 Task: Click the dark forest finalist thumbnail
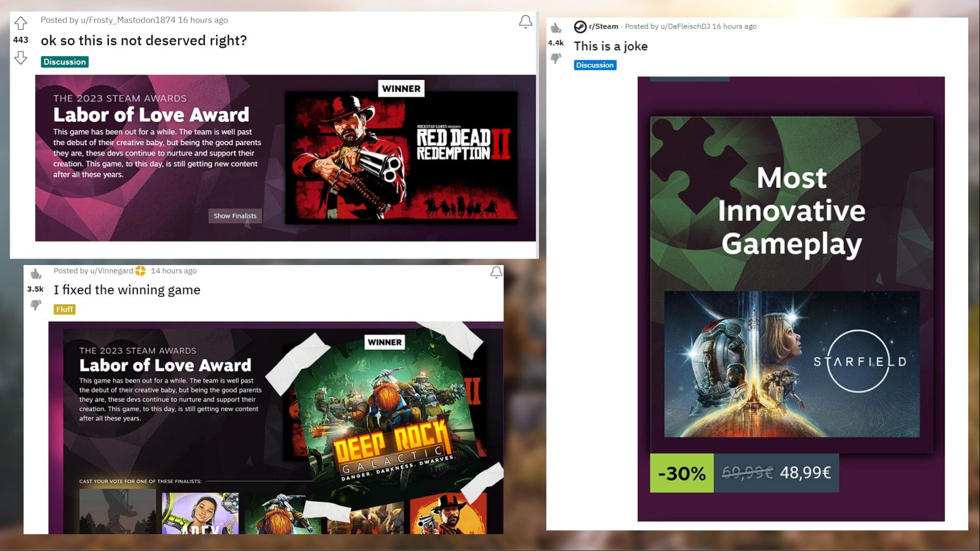click(x=117, y=512)
